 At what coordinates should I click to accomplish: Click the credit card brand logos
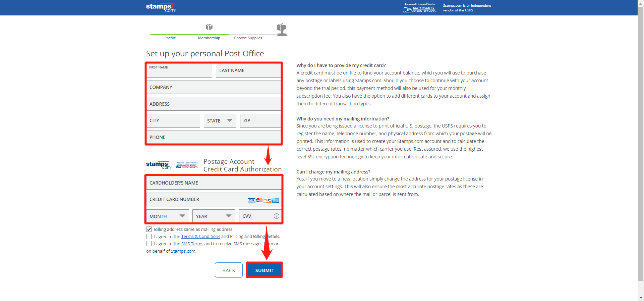pyautogui.click(x=263, y=200)
